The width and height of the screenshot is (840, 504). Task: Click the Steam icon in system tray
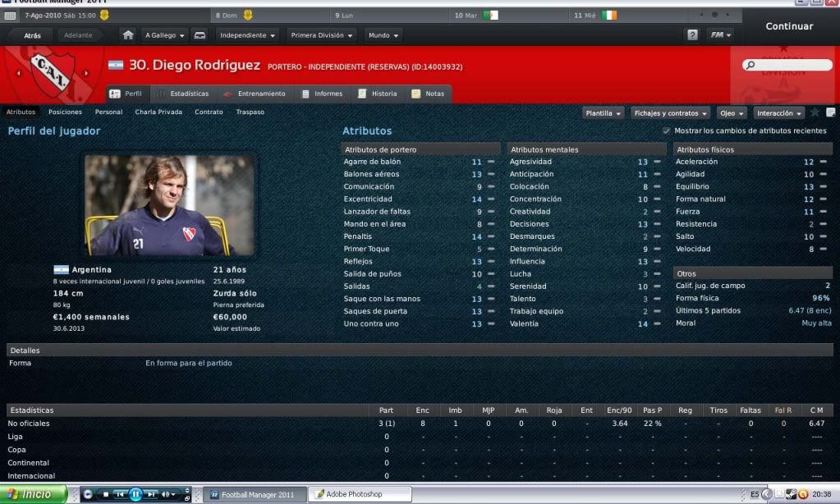[792, 494]
